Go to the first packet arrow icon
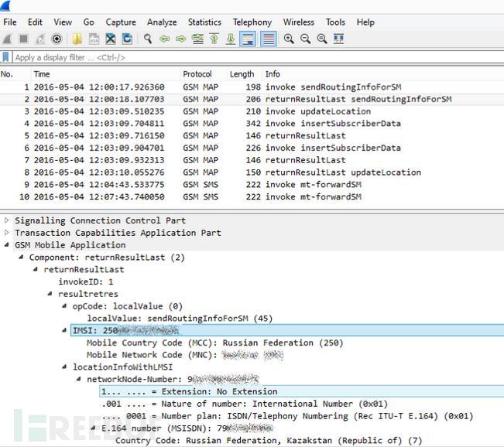Viewport: 504px width, 447px height. coord(214,39)
